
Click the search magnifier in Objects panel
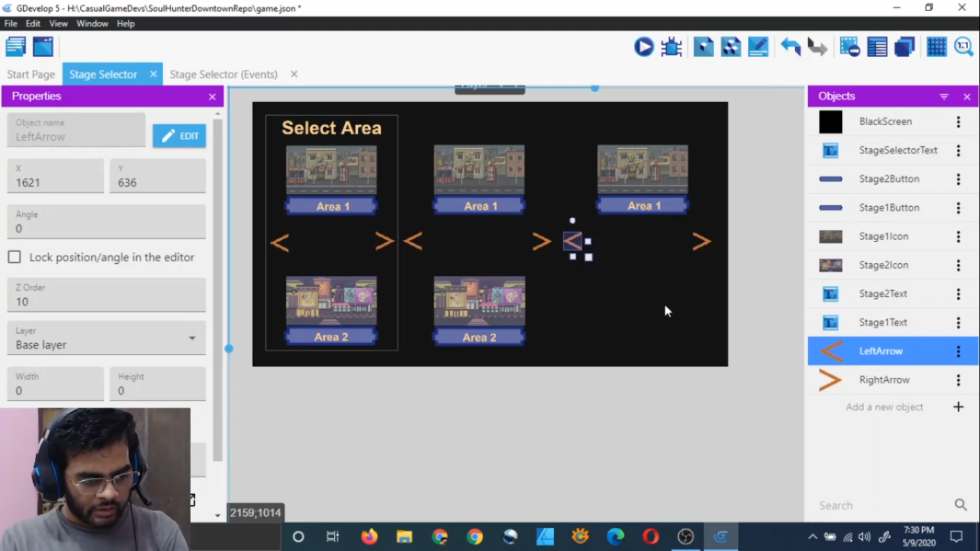[x=961, y=505]
